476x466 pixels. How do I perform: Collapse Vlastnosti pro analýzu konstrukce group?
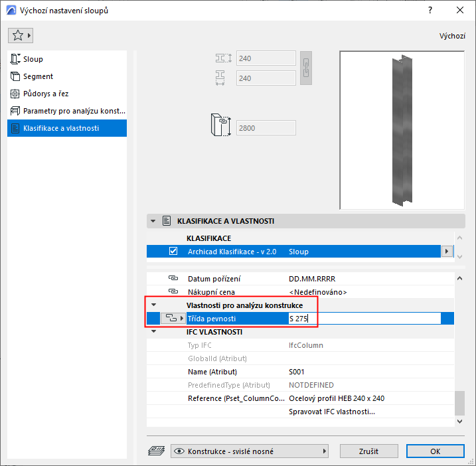[x=153, y=305]
